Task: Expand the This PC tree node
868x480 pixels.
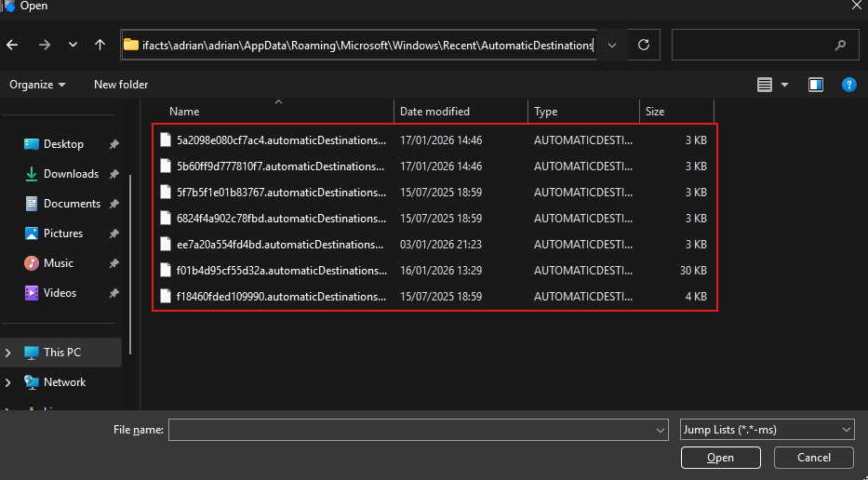Action: [x=9, y=353]
